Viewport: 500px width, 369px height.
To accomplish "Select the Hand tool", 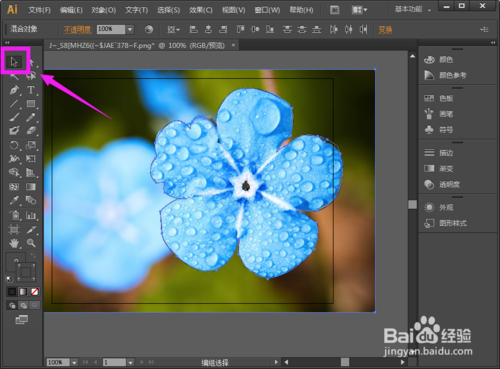I will 14,243.
